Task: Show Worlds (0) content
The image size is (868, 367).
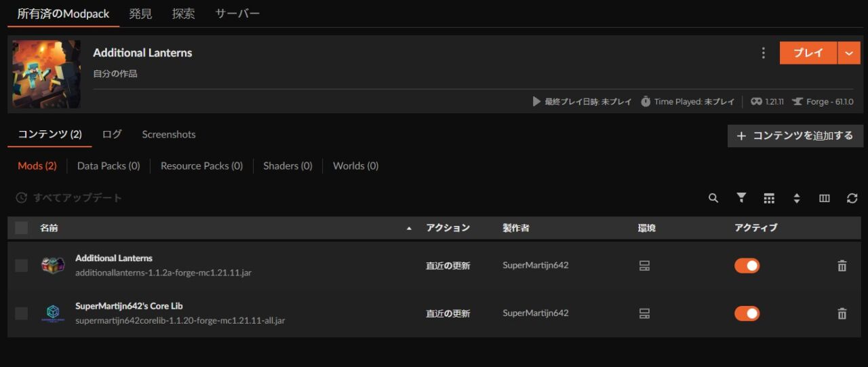Action: [x=355, y=166]
